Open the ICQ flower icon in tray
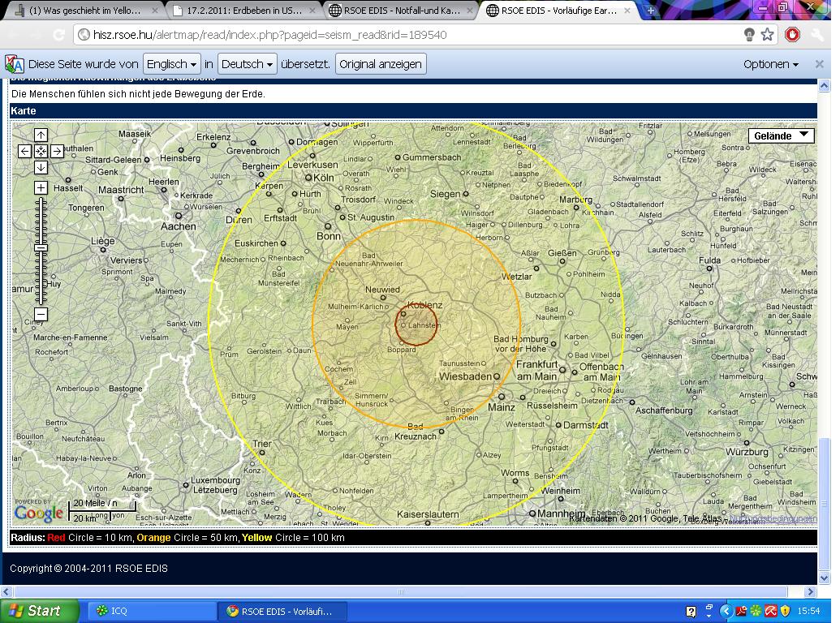 [x=756, y=611]
